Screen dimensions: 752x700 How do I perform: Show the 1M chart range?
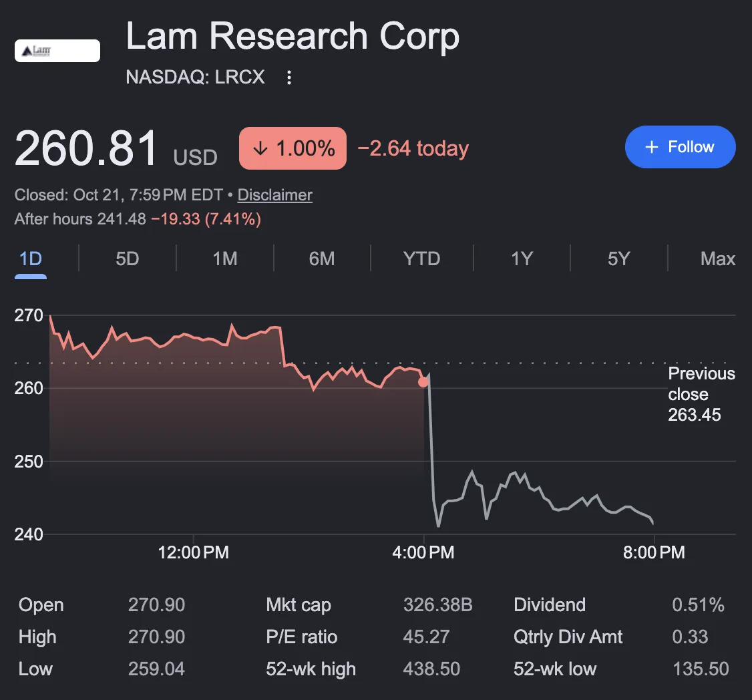225,259
